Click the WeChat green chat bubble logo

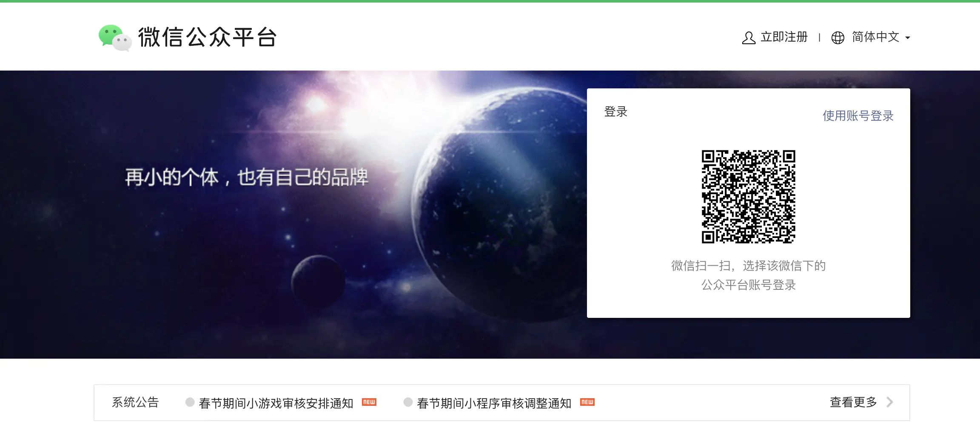tap(115, 37)
